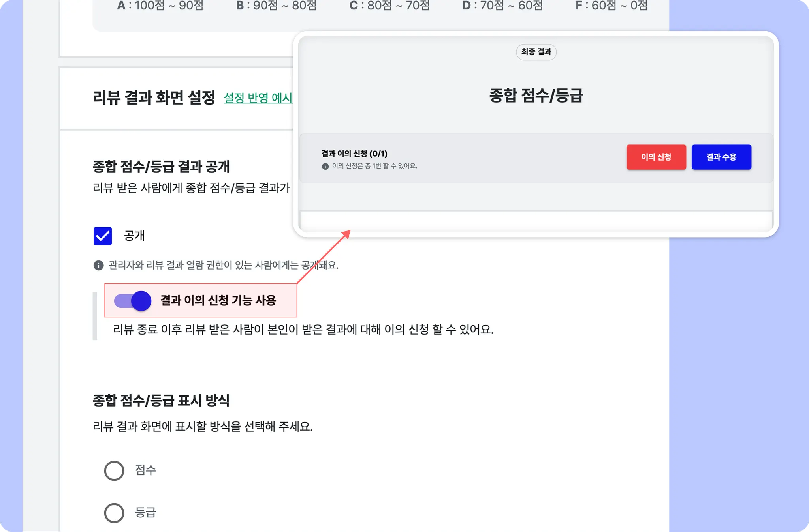Click the empty white box below objection bar
Viewport: 809px width, 532px height.
pyautogui.click(x=536, y=220)
